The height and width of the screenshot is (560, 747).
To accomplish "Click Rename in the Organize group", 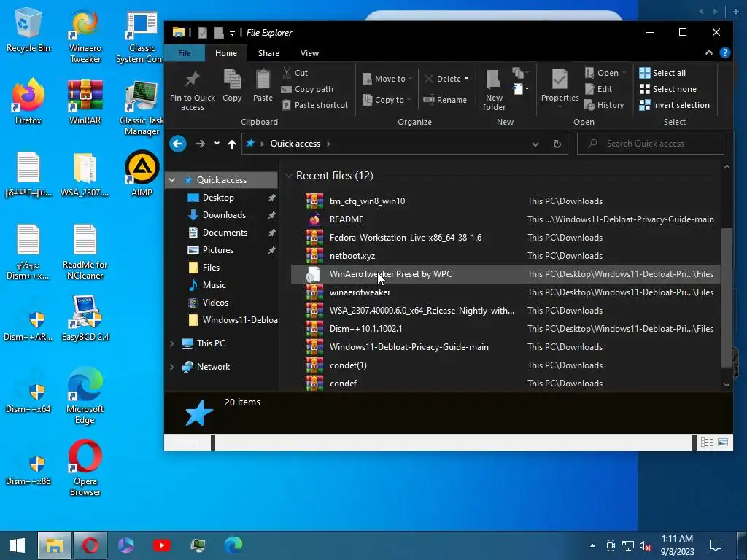I will [446, 99].
